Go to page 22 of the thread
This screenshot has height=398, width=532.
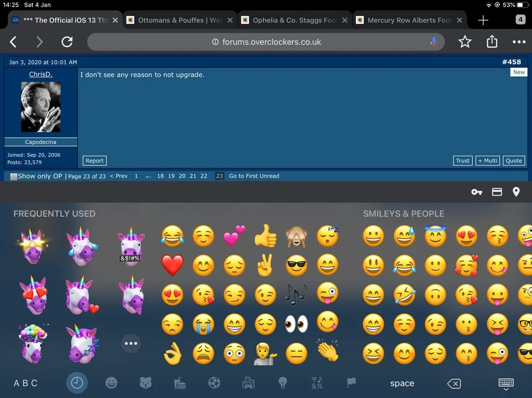[204, 176]
